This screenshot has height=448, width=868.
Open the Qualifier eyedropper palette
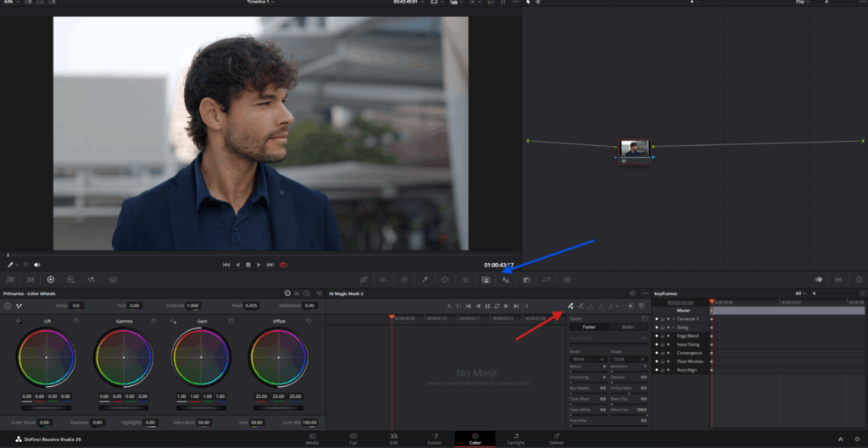coord(425,280)
